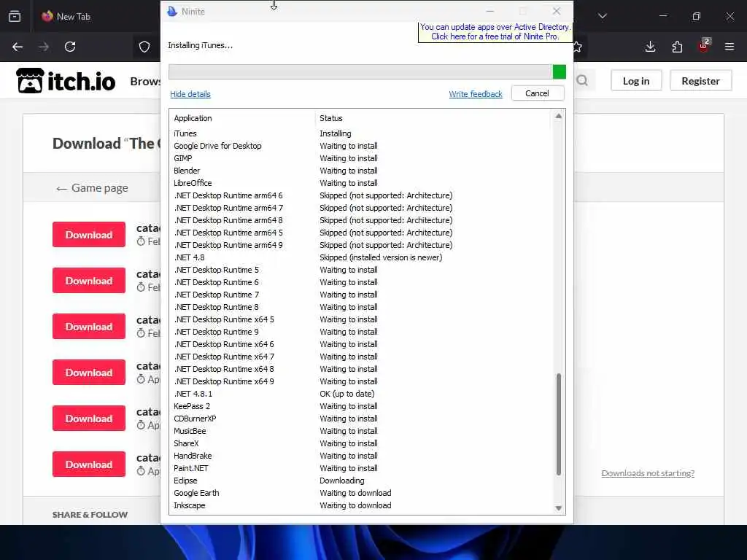This screenshot has height=560, width=747.
Task: Select the MusicBee row
Action: (361, 430)
